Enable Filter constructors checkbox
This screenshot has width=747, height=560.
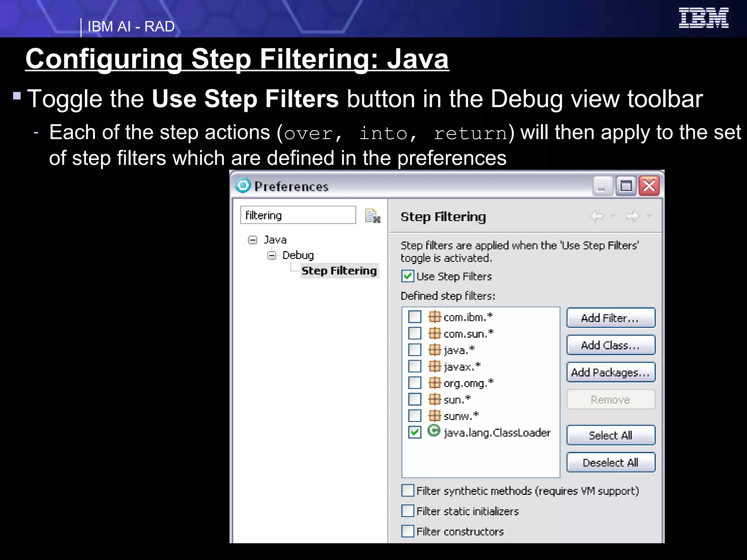click(407, 531)
